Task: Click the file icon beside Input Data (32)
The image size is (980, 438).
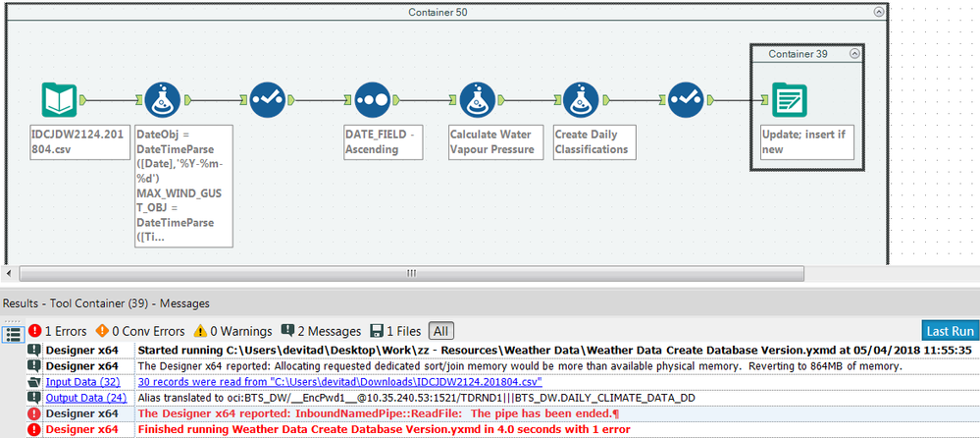Action: pyautogui.click(x=33, y=382)
